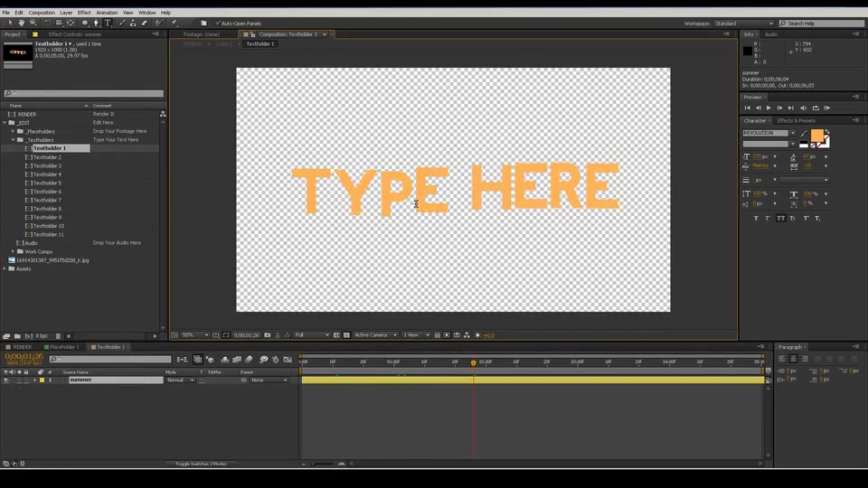This screenshot has height=488, width=868.
Task: Select the Zoom magnifier tool
Action: pyautogui.click(x=33, y=23)
